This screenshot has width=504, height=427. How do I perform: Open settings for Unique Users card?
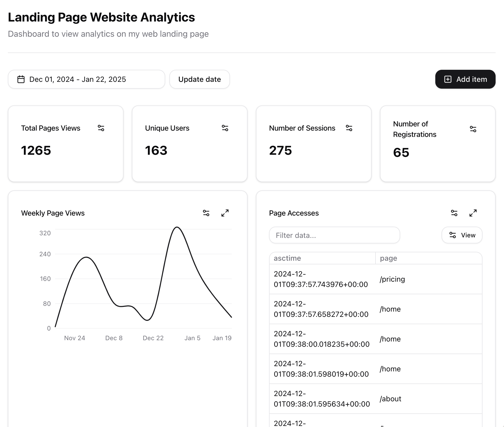tap(225, 128)
